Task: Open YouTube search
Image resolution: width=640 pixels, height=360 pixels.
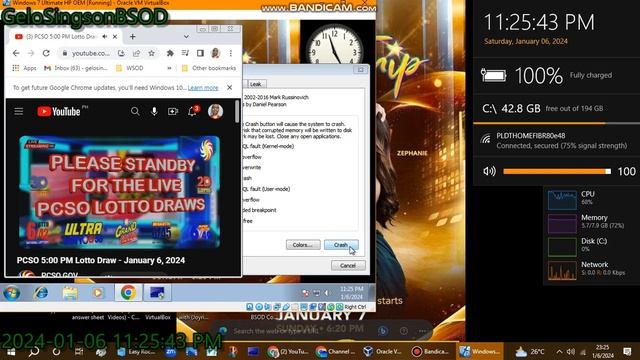Action: coord(135,111)
